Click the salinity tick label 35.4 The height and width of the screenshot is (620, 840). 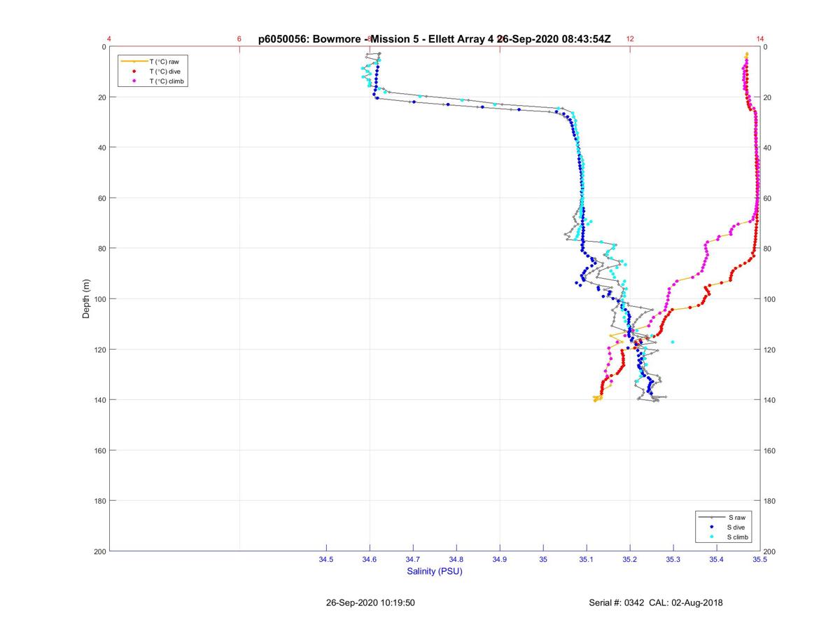coord(717,560)
